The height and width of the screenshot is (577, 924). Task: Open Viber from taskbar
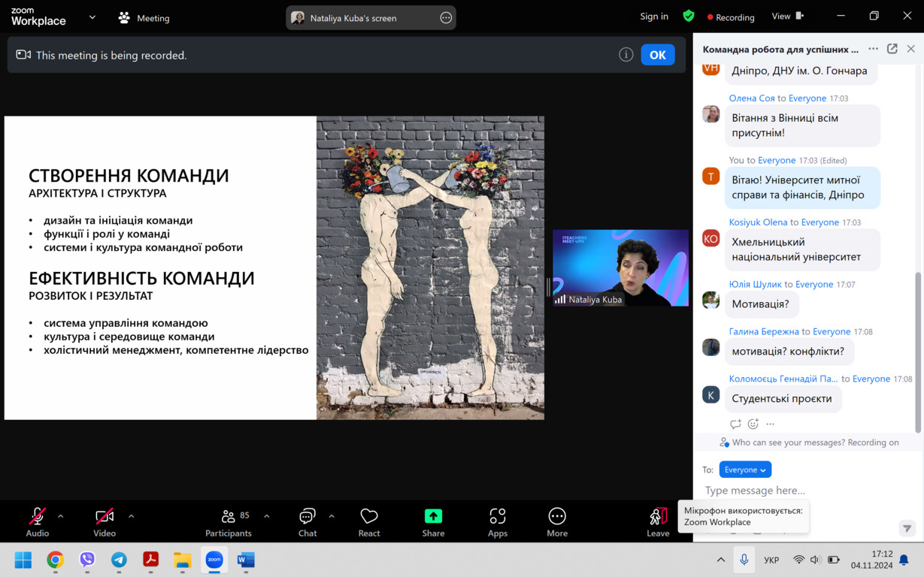click(87, 560)
